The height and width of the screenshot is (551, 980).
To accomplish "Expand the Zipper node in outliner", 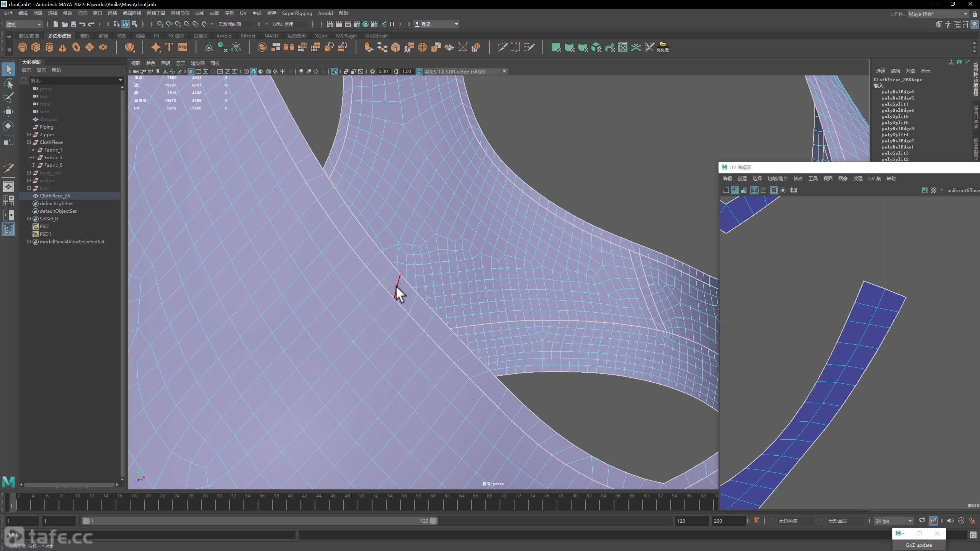I will coord(29,134).
